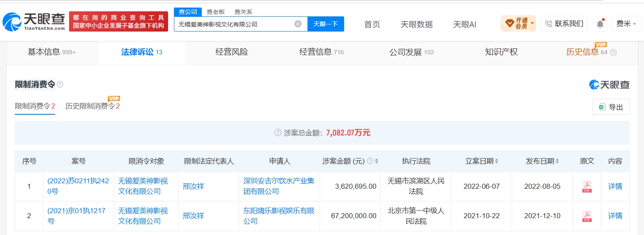Click the 限消令对象 column header
The height and width of the screenshot is (235, 644).
pyautogui.click(x=146, y=161)
